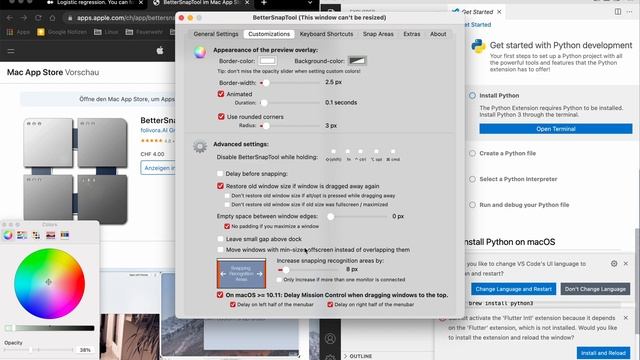This screenshot has height=360, width=640.
Task: Enable Don't restore if old size was fullscreen
Action: [227, 204]
